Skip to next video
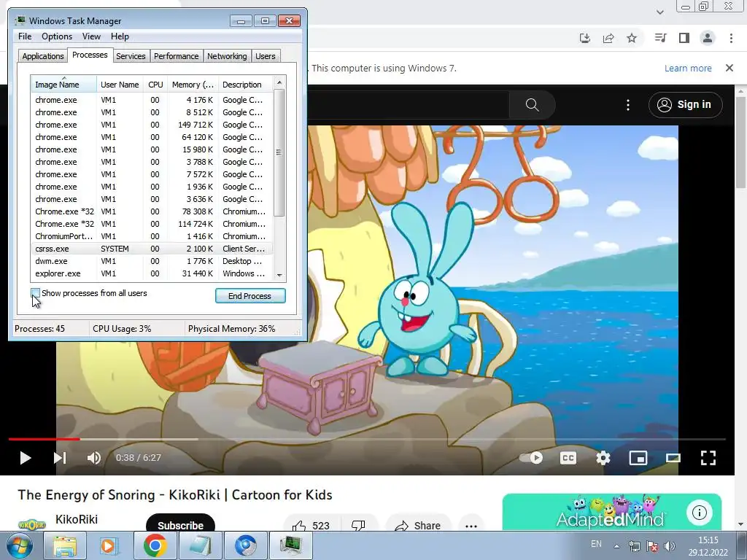This screenshot has width=747, height=560. click(x=60, y=458)
